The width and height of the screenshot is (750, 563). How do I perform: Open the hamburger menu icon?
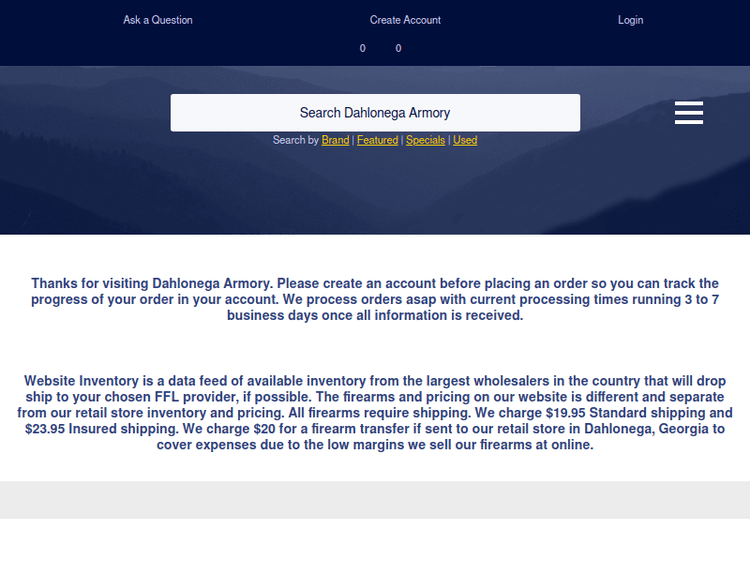(689, 112)
